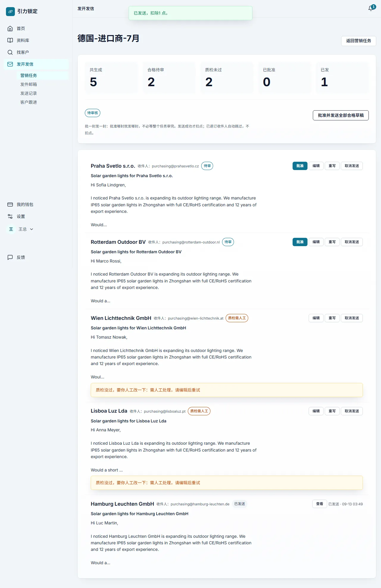This screenshot has height=588, width=381.
Task: Select 找客户 search icon
Action: 10,52
